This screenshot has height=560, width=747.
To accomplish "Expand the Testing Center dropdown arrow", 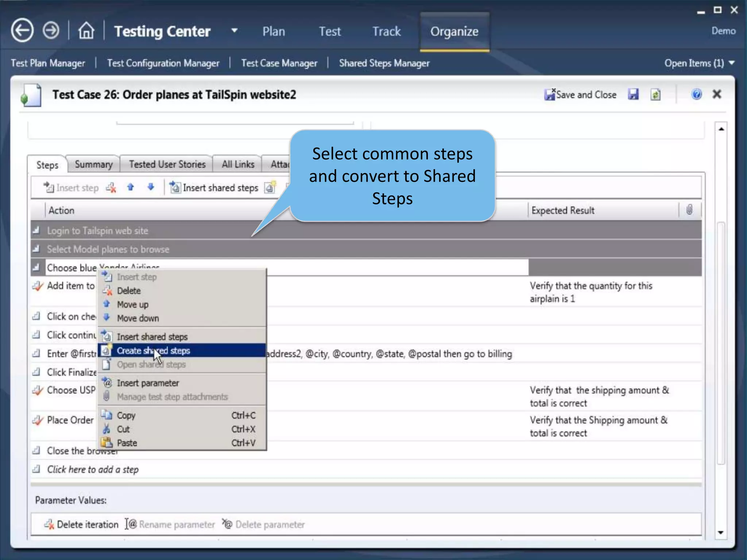I will coord(235,31).
